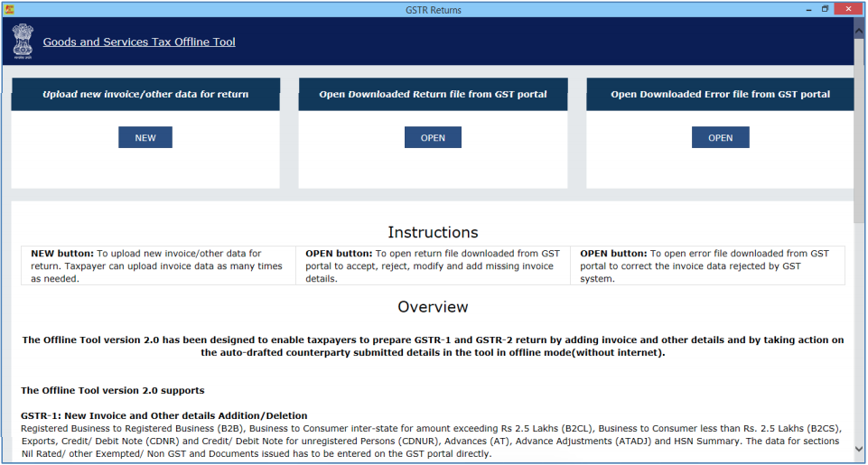This screenshot has width=868, height=465.
Task: Click the app icon in title bar
Action: (9, 9)
